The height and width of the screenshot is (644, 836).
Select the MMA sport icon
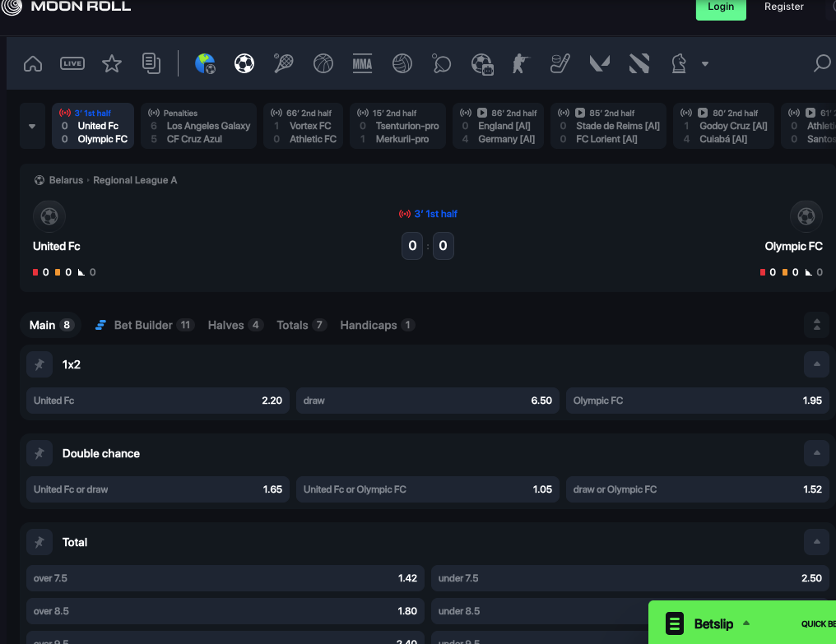[363, 63]
